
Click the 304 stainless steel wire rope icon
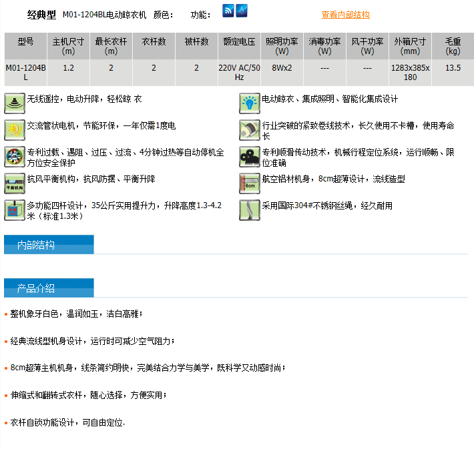(x=250, y=210)
